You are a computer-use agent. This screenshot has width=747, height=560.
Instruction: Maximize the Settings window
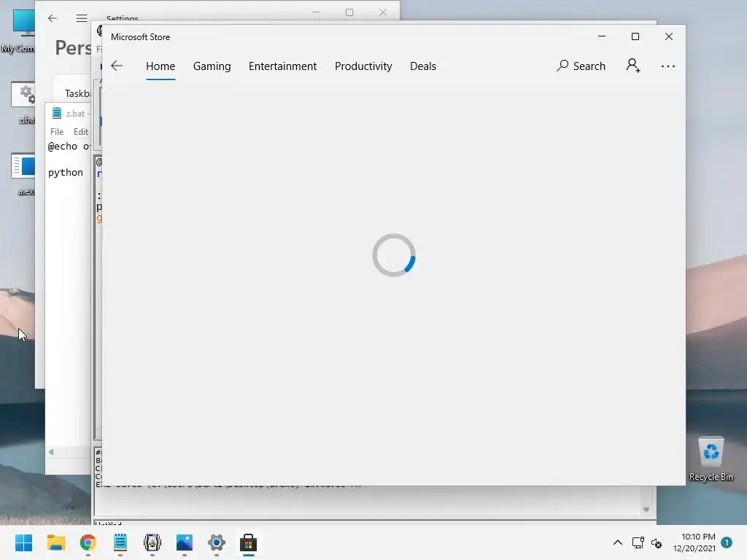[x=349, y=12]
